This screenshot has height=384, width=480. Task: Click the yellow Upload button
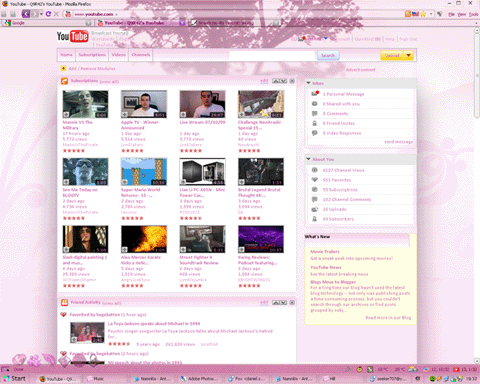click(x=392, y=55)
